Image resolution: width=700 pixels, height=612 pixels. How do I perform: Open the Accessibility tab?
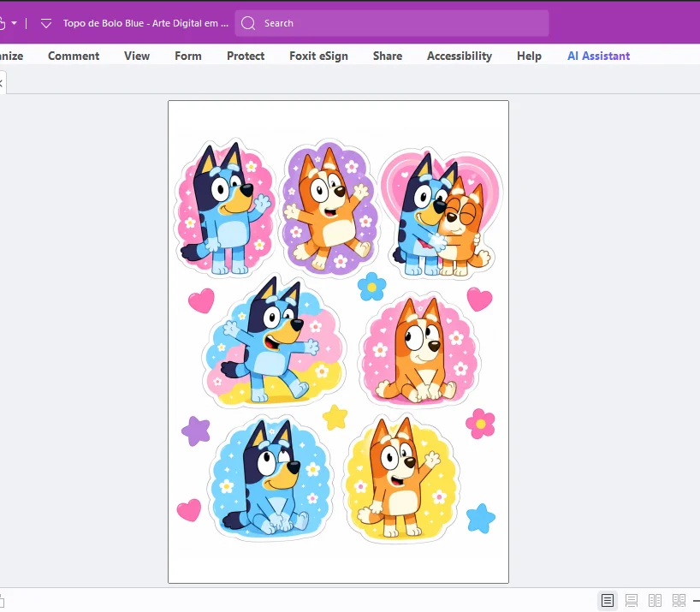tap(460, 56)
